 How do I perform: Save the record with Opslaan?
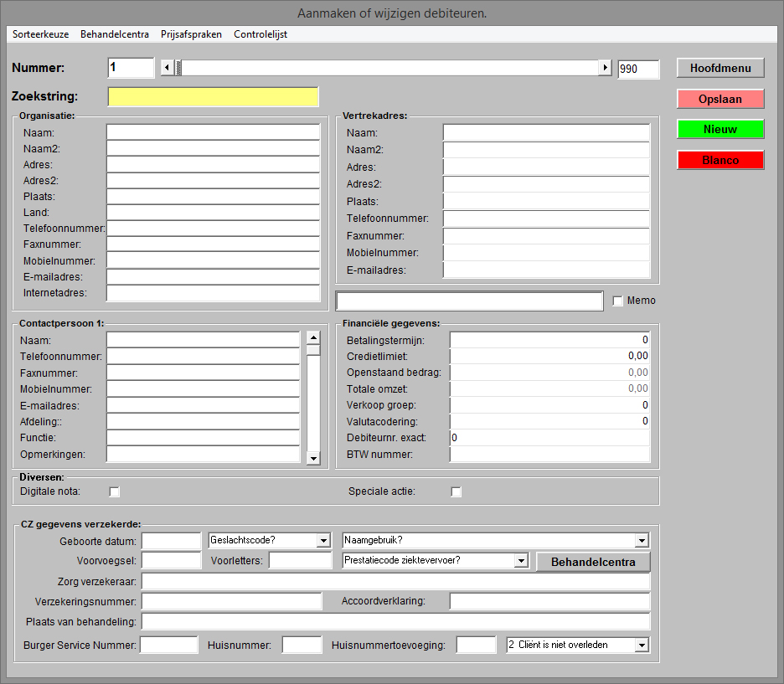point(720,99)
